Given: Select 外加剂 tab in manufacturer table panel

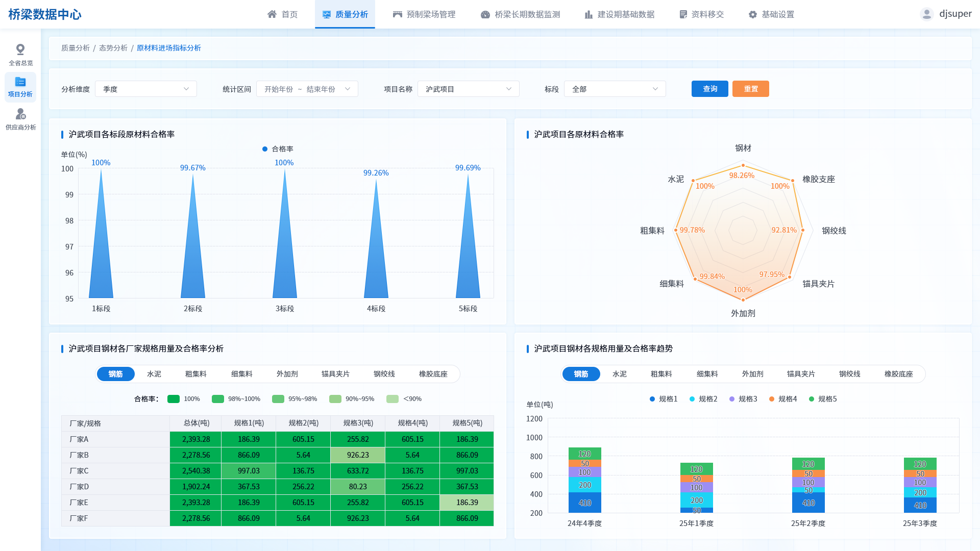Looking at the screenshot, I should tap(287, 374).
